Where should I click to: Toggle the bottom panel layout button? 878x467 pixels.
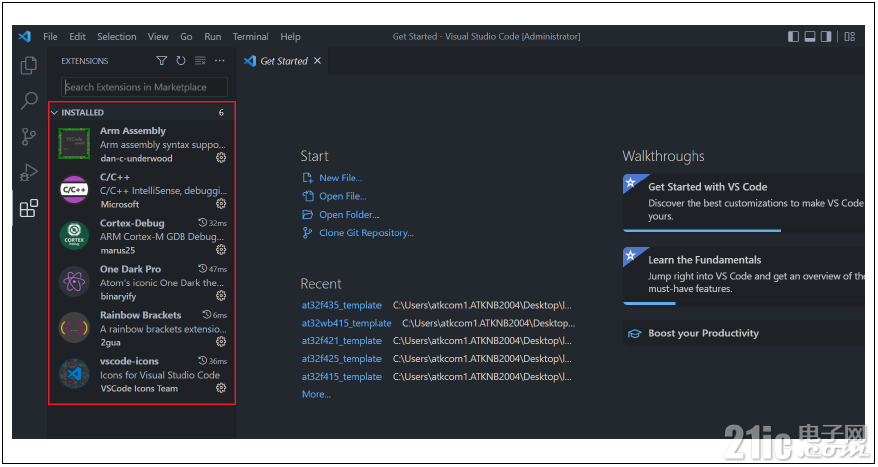click(x=810, y=36)
